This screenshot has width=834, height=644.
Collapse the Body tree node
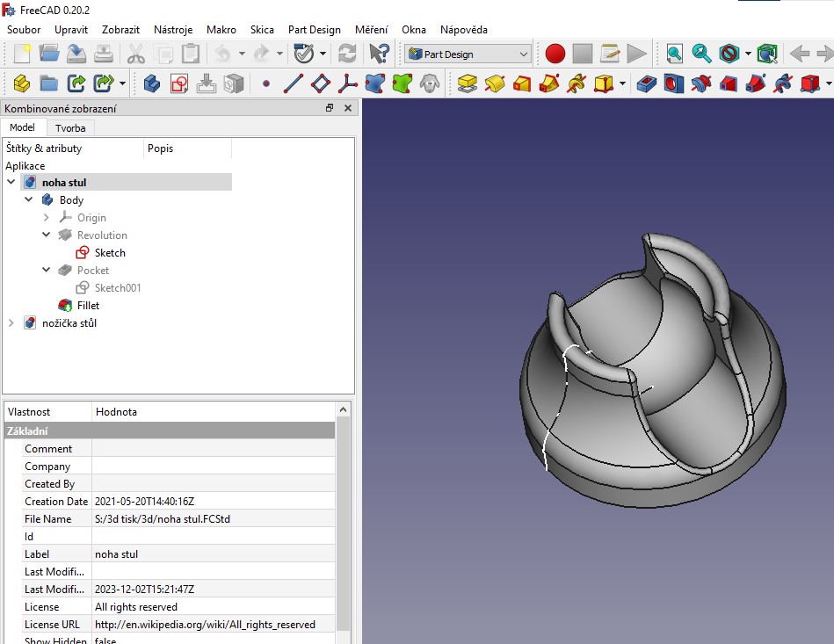29,200
